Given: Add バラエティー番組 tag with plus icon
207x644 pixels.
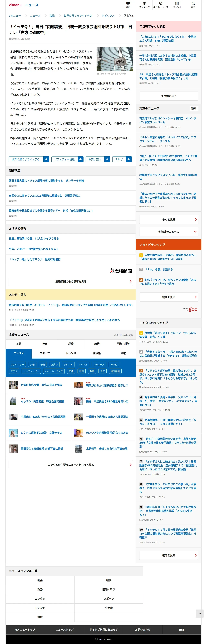Looking at the screenshot, I should pyautogui.click(x=80, y=159).
